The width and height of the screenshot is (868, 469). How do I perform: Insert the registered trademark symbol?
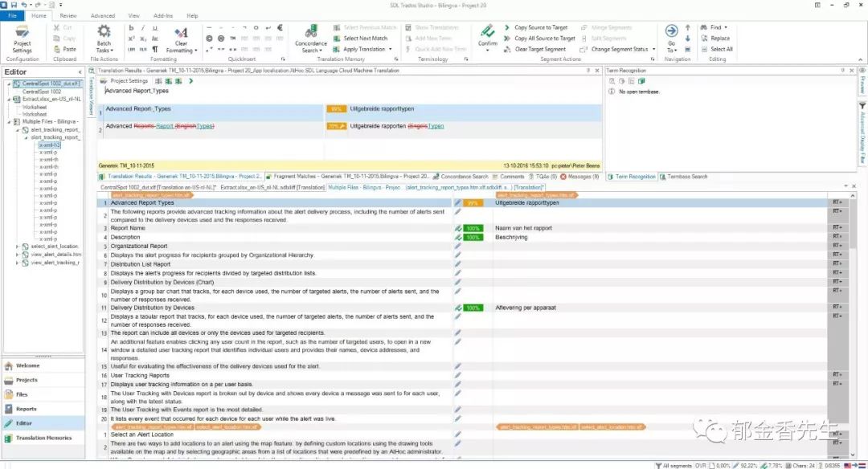coord(221,39)
